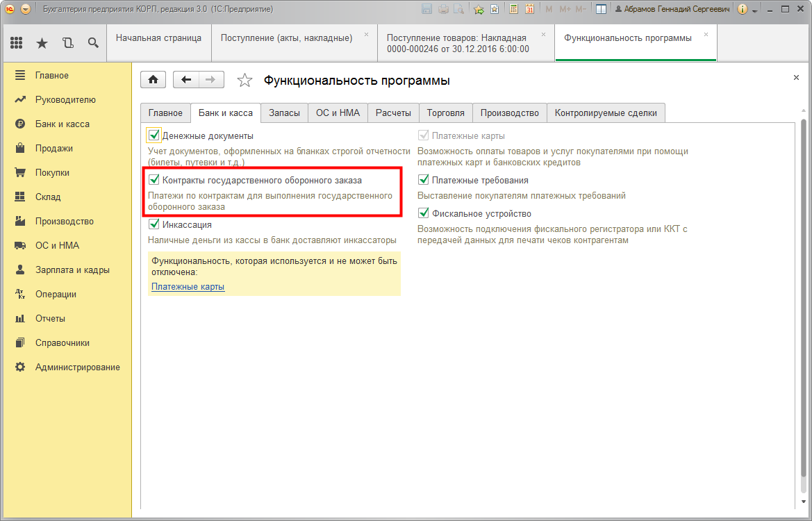The height and width of the screenshot is (521, 812).
Task: Open the Торговля tab
Action: [446, 113]
